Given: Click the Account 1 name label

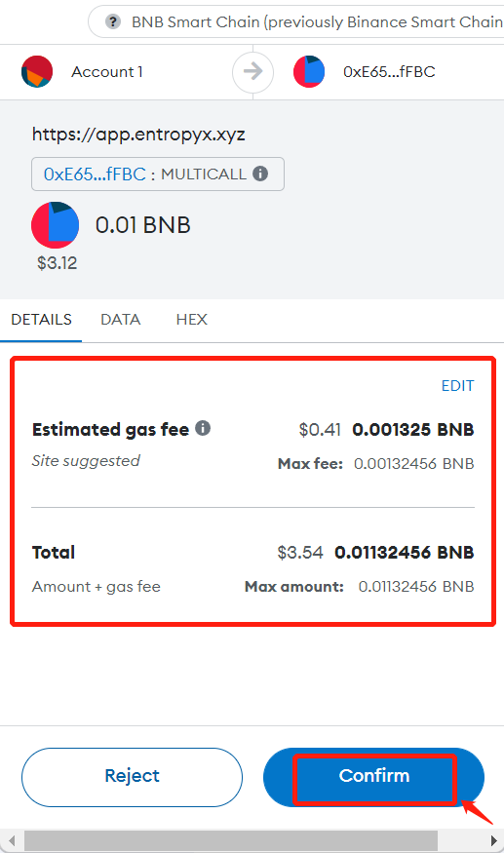Looking at the screenshot, I should click(107, 72).
